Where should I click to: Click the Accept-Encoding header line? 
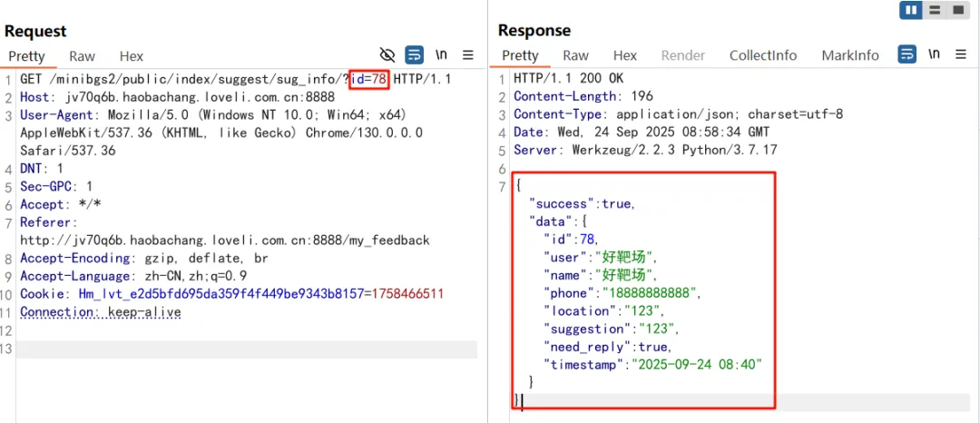[145, 259]
